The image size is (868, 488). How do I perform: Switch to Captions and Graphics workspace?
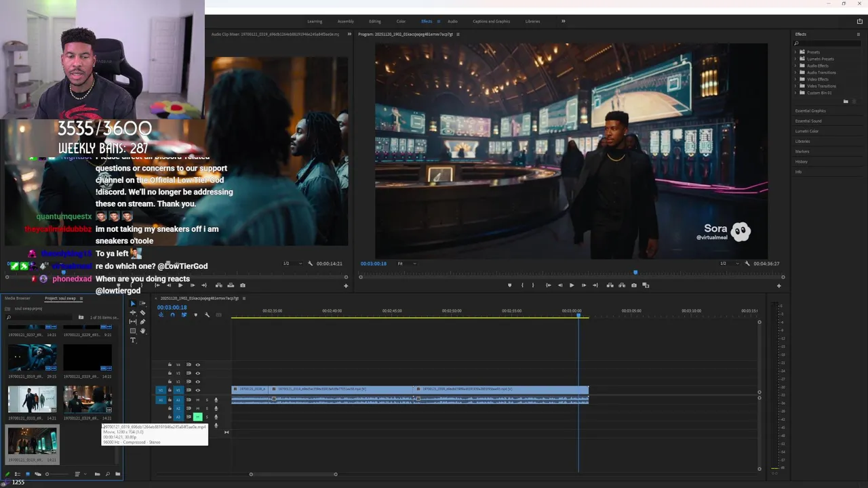(x=492, y=21)
